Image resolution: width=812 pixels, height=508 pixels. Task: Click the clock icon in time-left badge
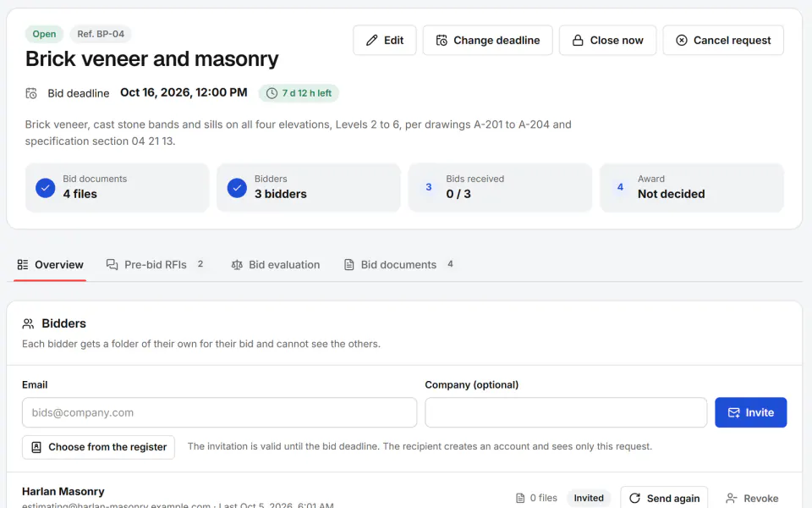[x=272, y=93]
